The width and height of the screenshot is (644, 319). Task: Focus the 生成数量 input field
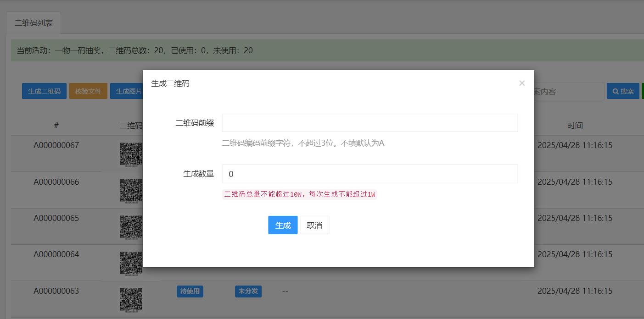(370, 174)
